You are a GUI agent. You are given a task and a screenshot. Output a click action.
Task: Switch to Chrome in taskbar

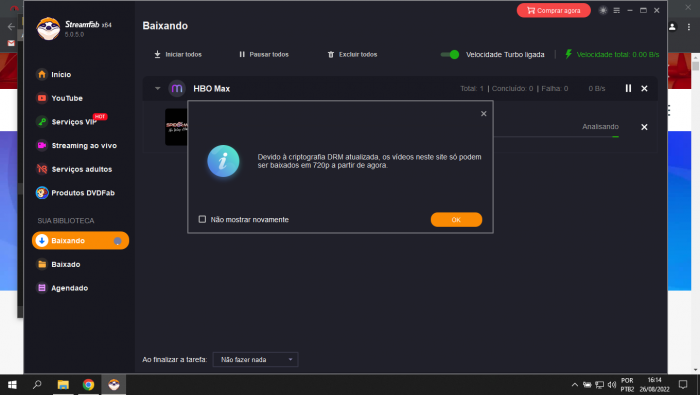coord(88,384)
